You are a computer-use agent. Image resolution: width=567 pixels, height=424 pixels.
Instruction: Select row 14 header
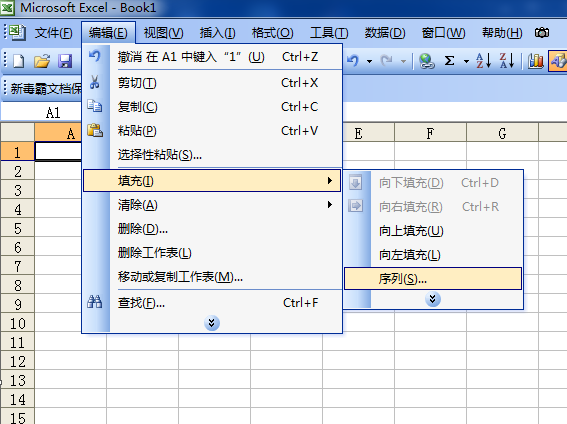pos(17,399)
